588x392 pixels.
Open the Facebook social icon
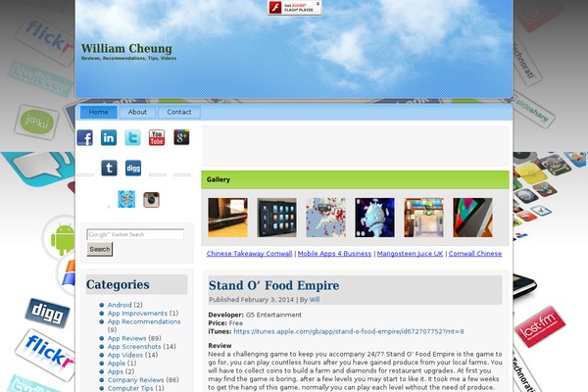tap(84, 137)
